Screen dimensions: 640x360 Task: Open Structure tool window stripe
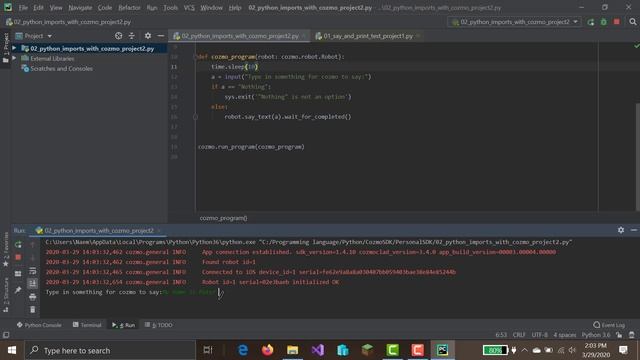tap(6, 295)
